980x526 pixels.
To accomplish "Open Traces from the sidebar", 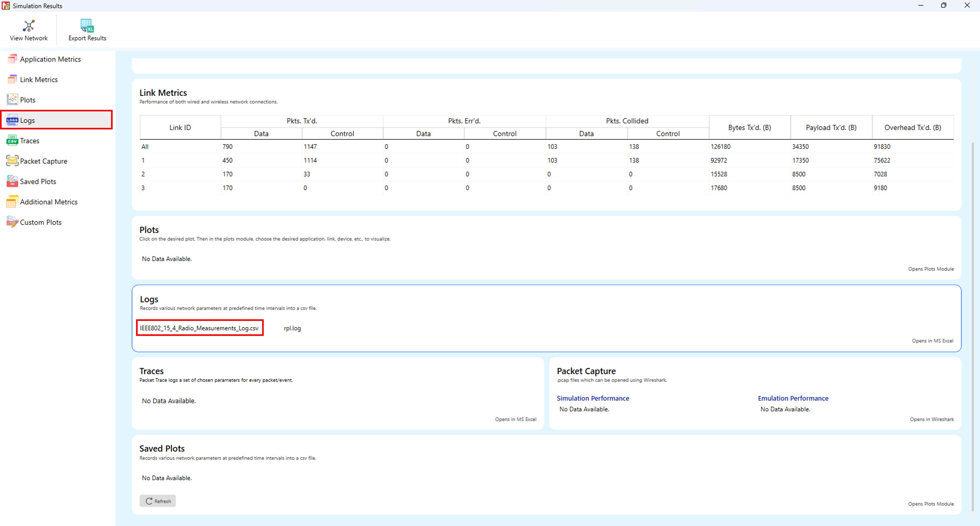I will point(29,141).
